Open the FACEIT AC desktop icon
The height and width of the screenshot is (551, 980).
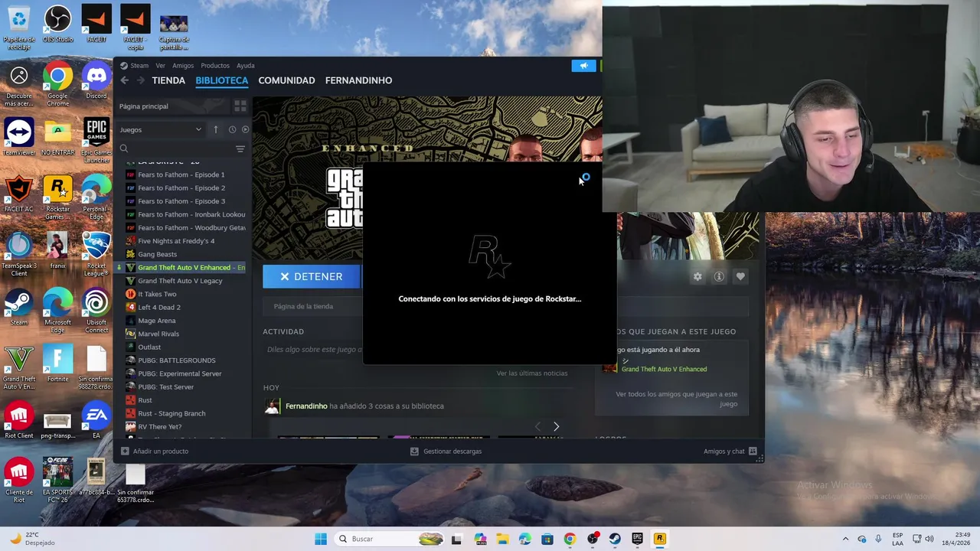point(19,194)
